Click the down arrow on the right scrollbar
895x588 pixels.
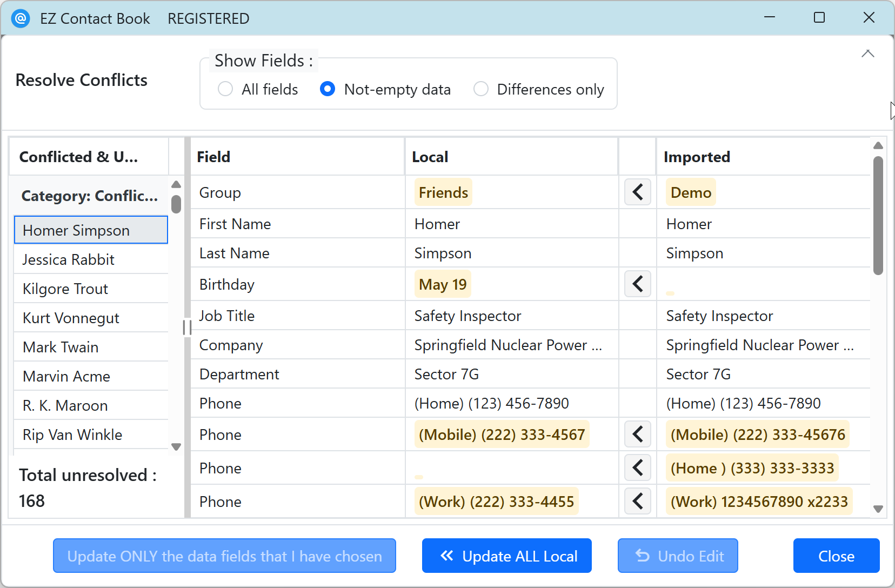point(878,509)
